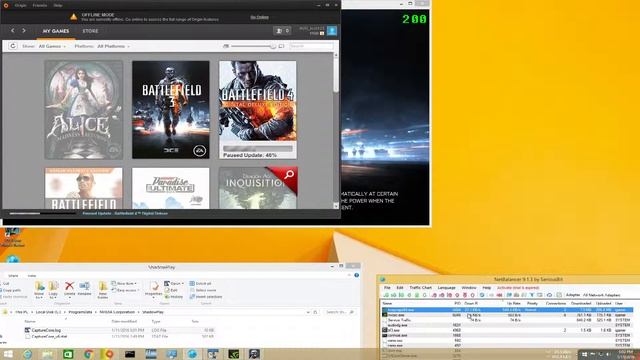Click the Properties icon in Explorer
640x360 pixels.
tap(154, 289)
